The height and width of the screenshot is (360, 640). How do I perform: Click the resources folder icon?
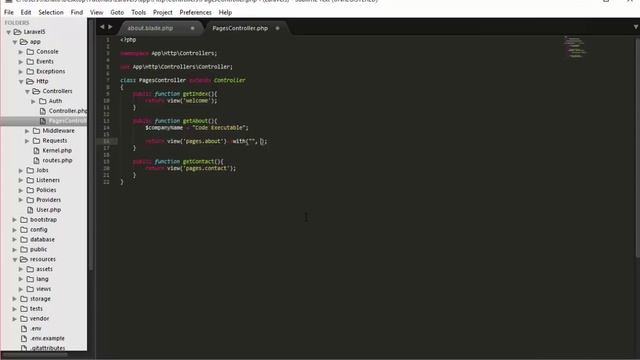(24, 259)
